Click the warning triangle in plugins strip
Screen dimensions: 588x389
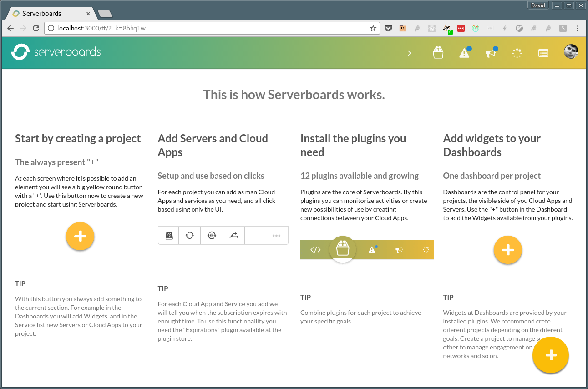[372, 249]
